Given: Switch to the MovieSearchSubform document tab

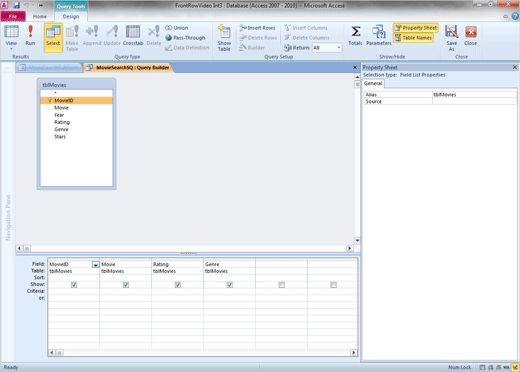Looking at the screenshot, I should (x=49, y=68).
